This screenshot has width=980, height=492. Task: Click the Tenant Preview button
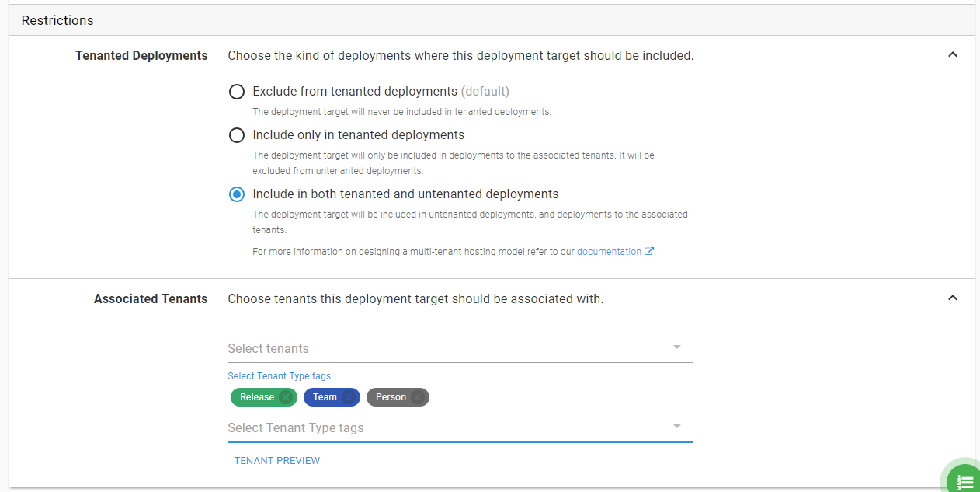coord(277,461)
